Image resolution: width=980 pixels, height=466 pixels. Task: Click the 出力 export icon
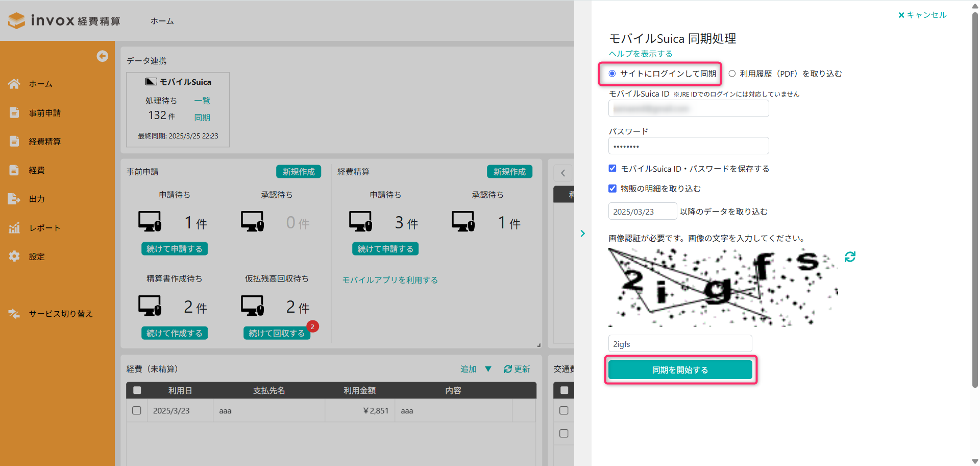14,199
